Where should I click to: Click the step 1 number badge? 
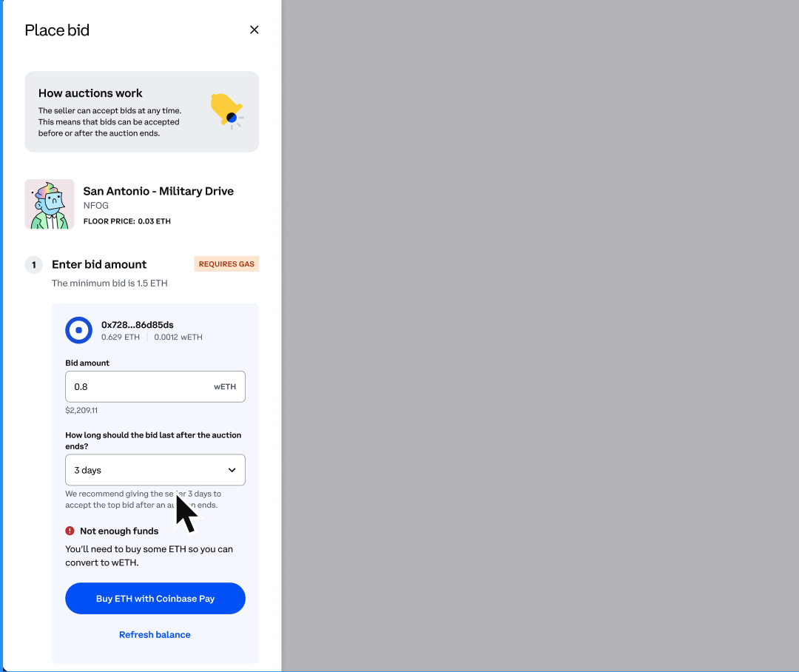click(34, 265)
